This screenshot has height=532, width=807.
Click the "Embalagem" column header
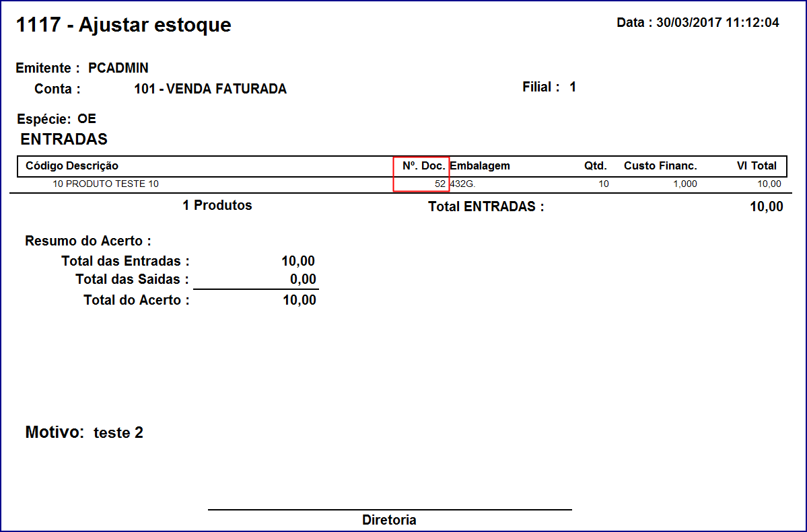click(480, 165)
